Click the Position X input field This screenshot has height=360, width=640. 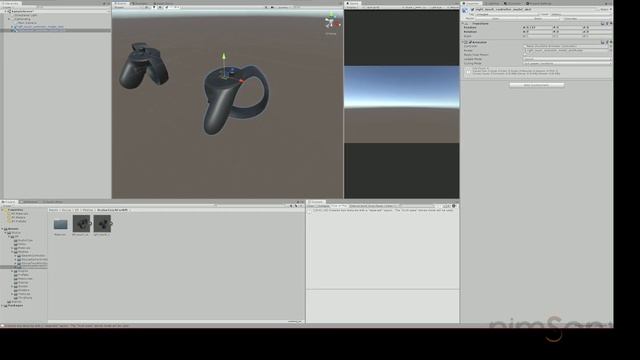point(539,27)
